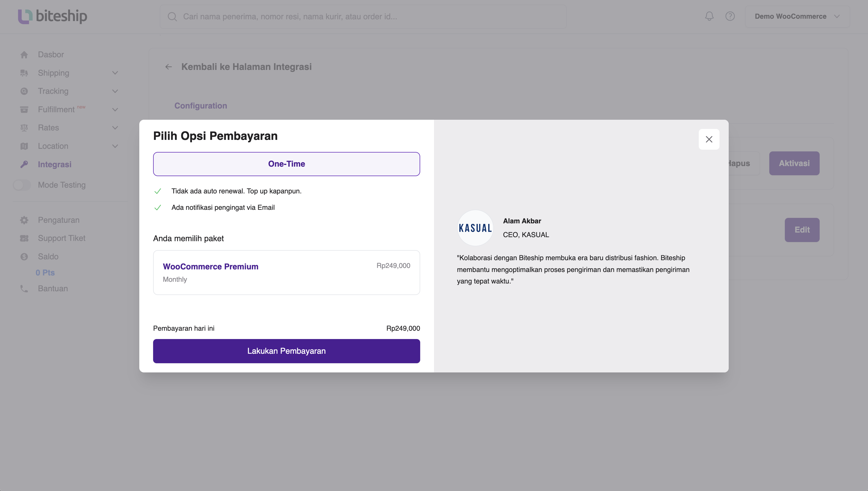The width and height of the screenshot is (868, 491).
Task: Click the Support Tiket ticket icon
Action: point(24,238)
